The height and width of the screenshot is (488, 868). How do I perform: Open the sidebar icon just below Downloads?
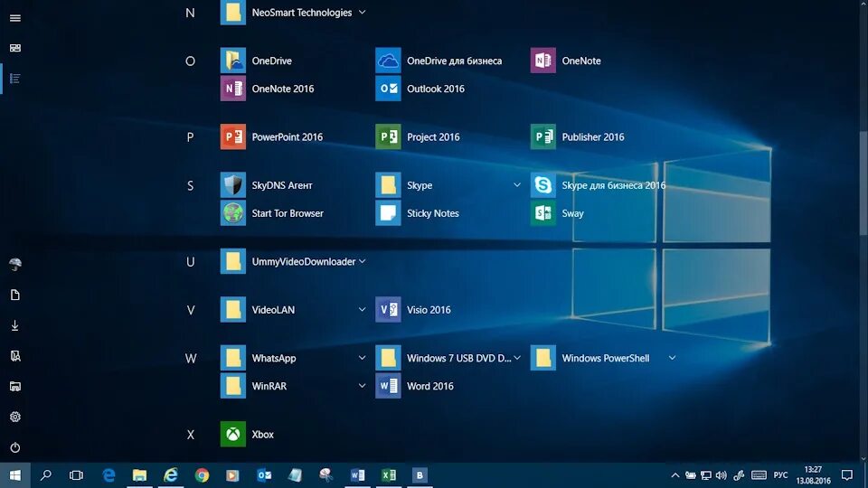15,356
